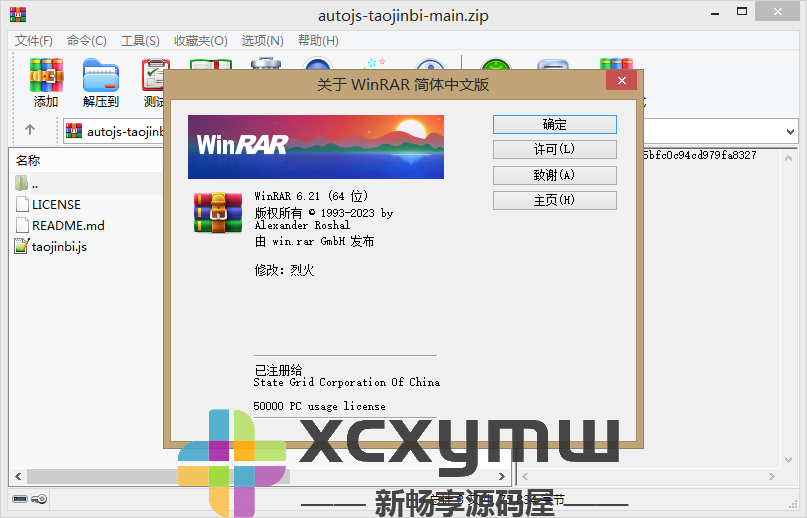This screenshot has height=518, width=807.
Task: Click the 'WinRAR 6.21 (64 位)' version text
Action: pos(311,196)
